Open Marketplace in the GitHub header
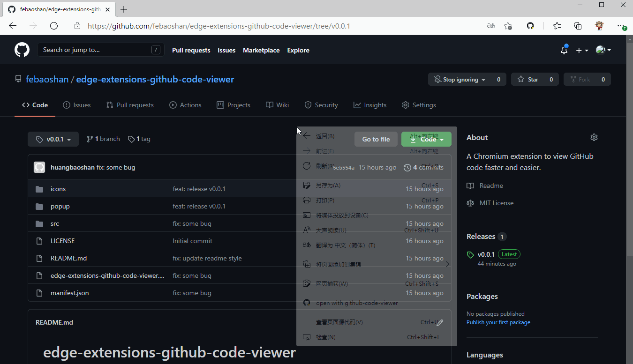 [261, 50]
